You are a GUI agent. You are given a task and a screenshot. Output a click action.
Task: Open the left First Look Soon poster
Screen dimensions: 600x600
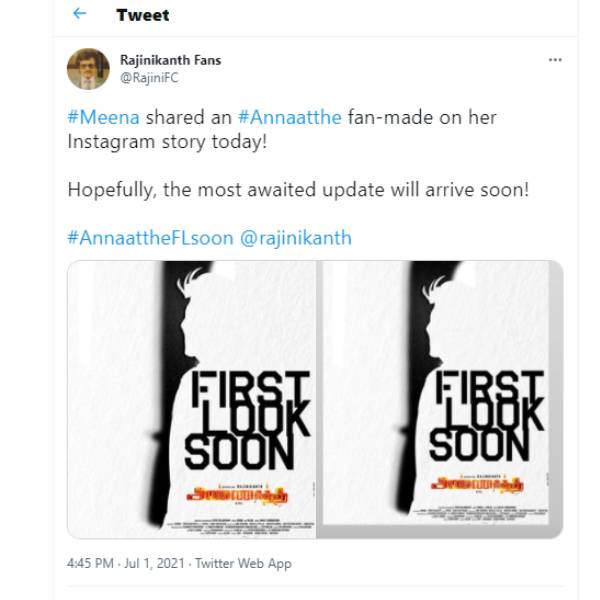(192, 399)
